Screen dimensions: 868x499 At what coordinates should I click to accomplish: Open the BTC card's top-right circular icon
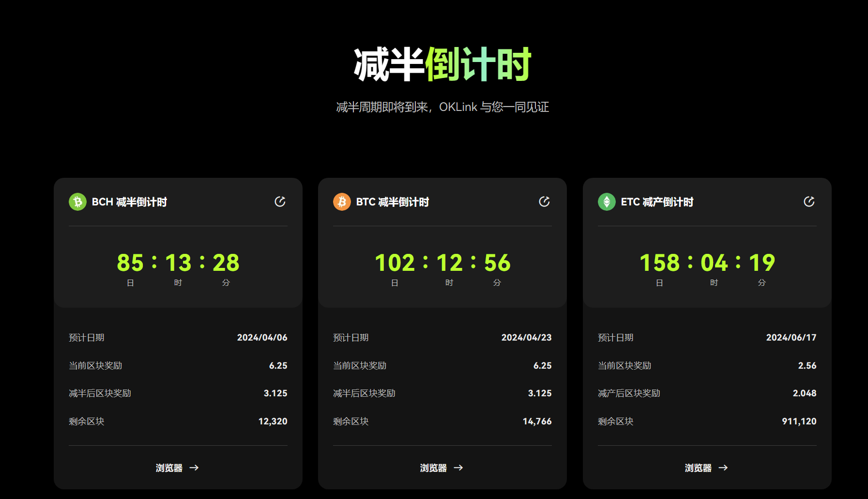(544, 202)
